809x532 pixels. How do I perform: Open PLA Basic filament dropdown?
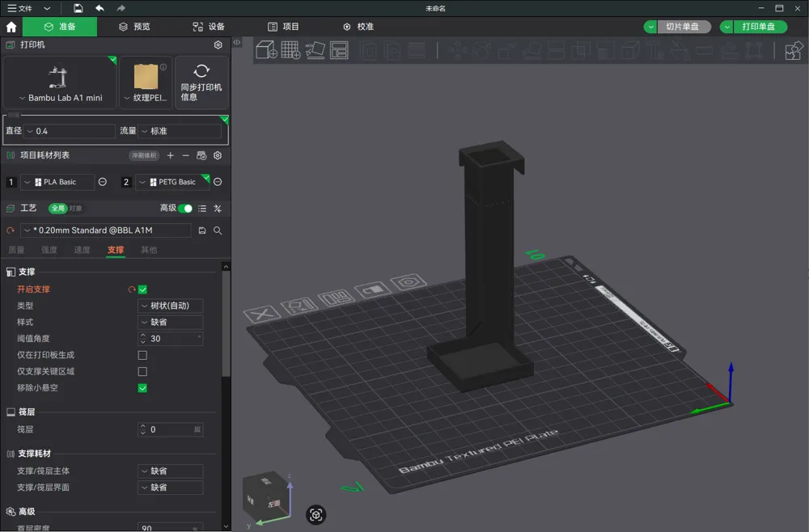(x=57, y=182)
